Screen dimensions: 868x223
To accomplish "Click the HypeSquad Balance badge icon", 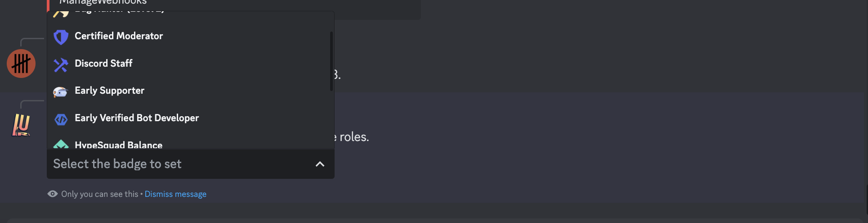I will click(61, 144).
